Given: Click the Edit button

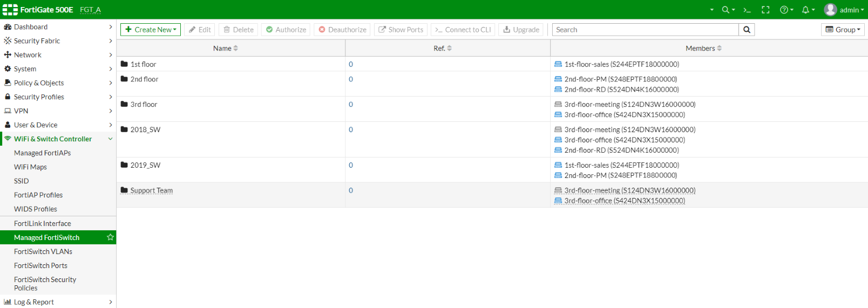Looking at the screenshot, I should pos(200,30).
